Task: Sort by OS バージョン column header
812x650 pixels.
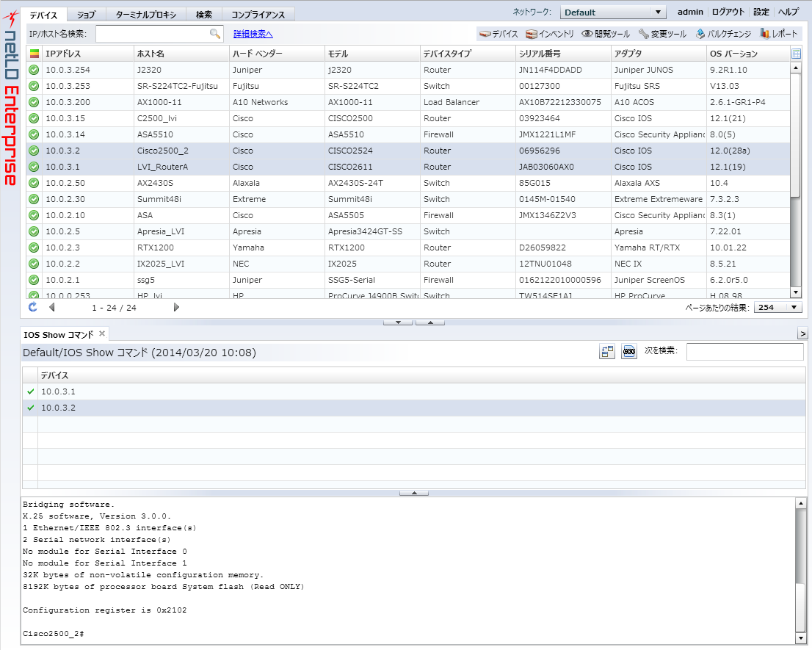Action: click(748, 54)
